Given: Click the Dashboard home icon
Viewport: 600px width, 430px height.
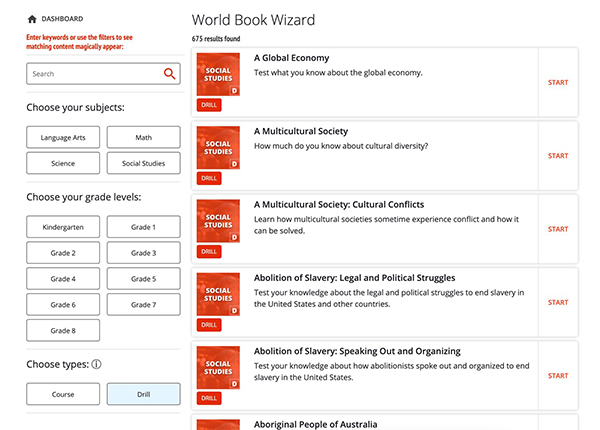Looking at the screenshot, I should coord(32,19).
